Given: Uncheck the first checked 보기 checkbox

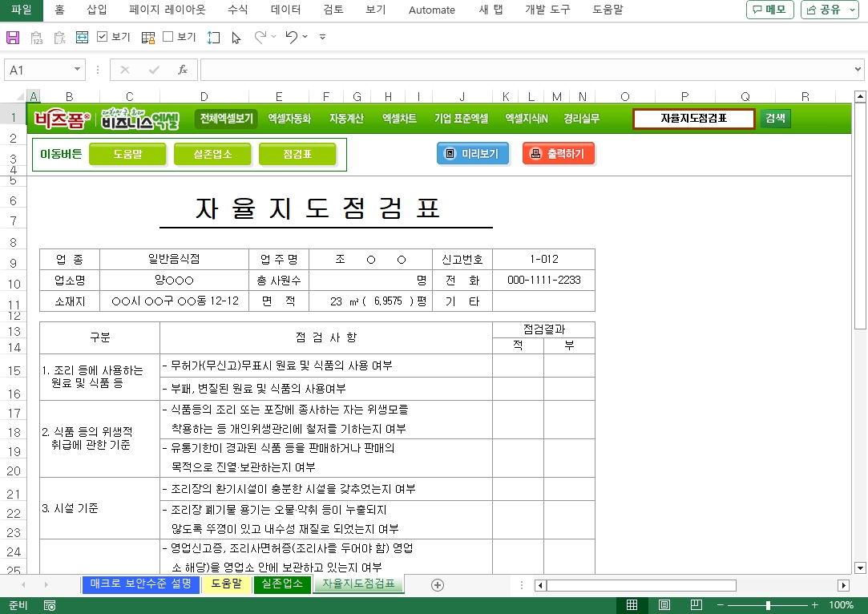Looking at the screenshot, I should [x=103, y=37].
